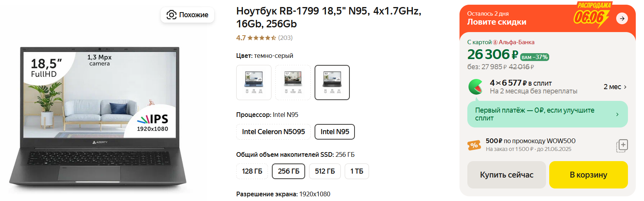644x201 pixels.
Task: Open the main laptop product image
Action: 98,117
